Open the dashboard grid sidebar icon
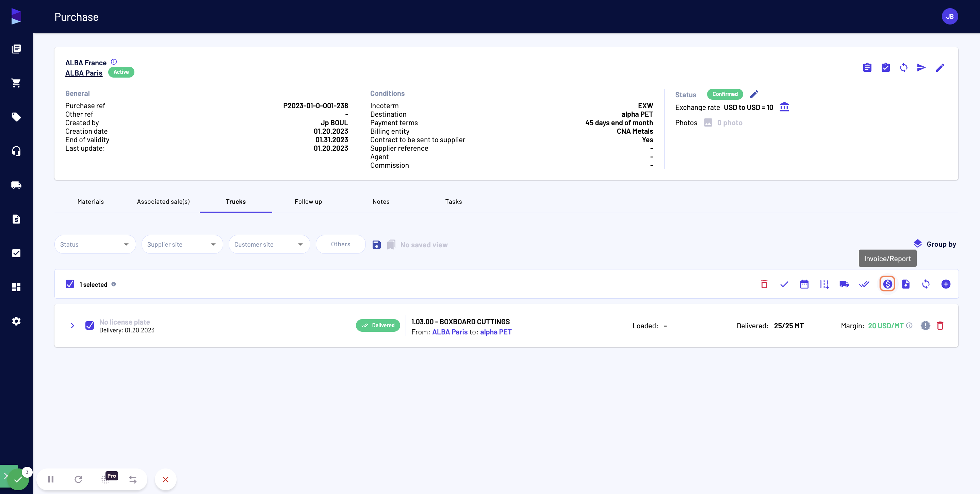The image size is (980, 494). point(16,287)
